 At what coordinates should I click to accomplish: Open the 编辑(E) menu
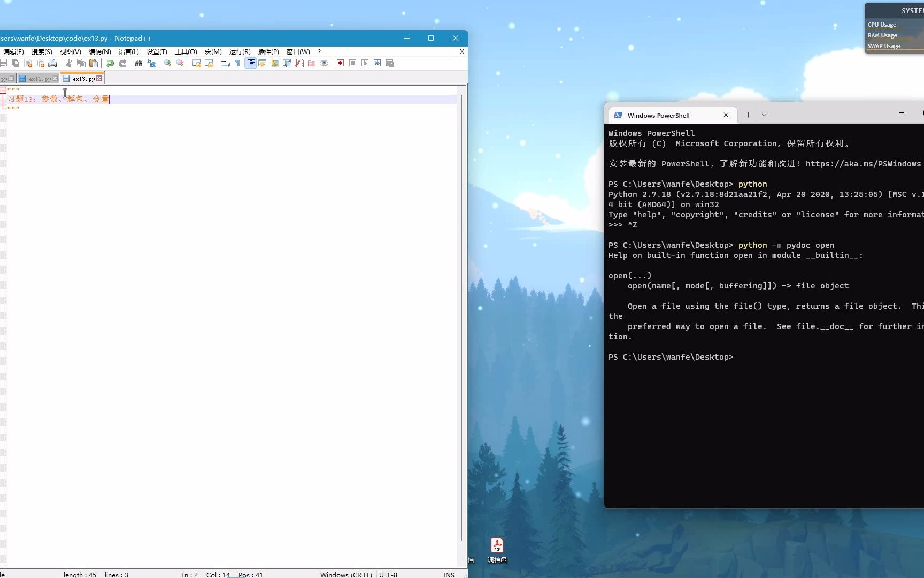13,52
